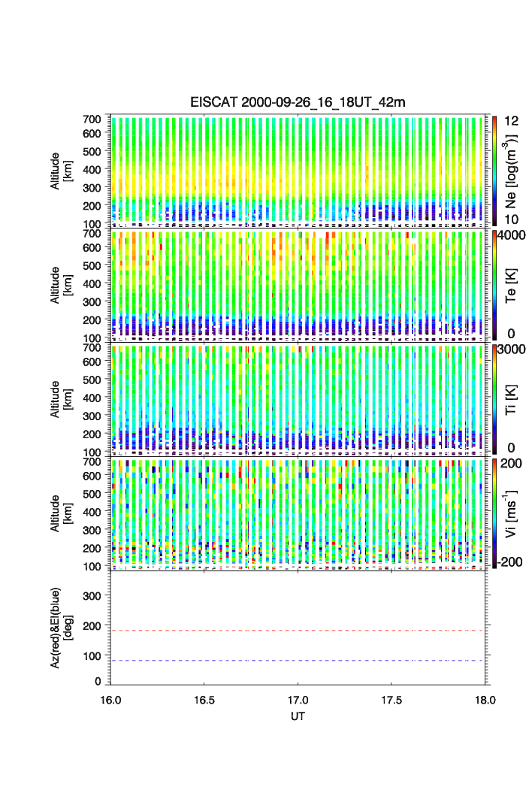532x799 pixels.
Task: Click the 17.0 tick label on time axis
Action: (298, 699)
